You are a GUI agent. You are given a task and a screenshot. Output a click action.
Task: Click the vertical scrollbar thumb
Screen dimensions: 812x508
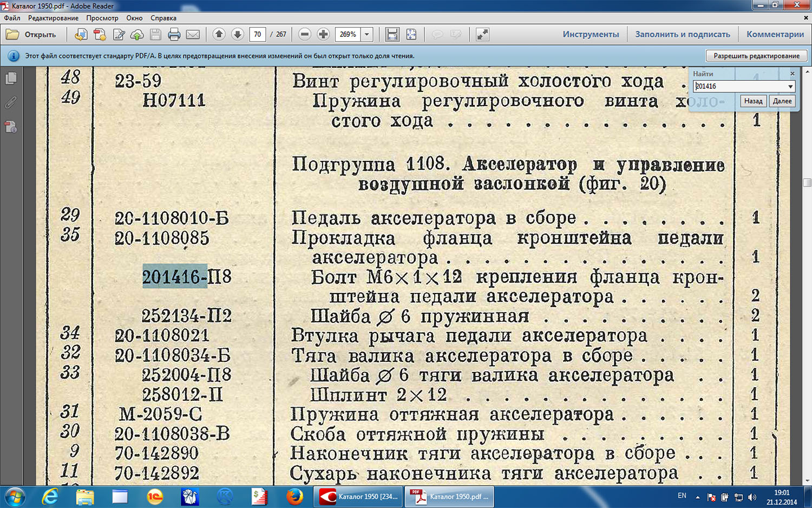click(x=807, y=183)
